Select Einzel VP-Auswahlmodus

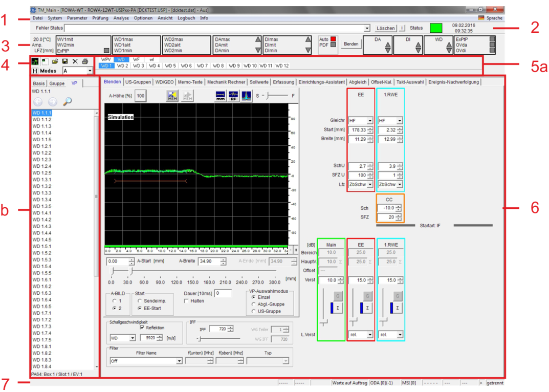point(253,297)
